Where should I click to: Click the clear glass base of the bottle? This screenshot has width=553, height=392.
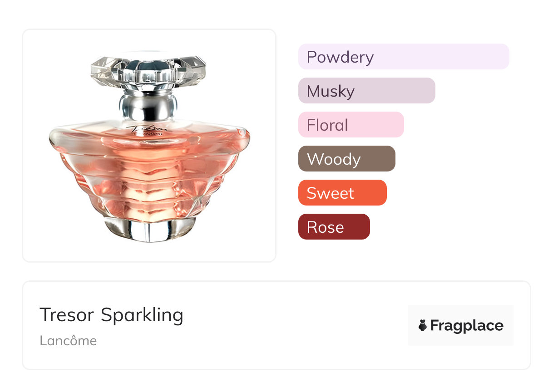pyautogui.click(x=149, y=229)
